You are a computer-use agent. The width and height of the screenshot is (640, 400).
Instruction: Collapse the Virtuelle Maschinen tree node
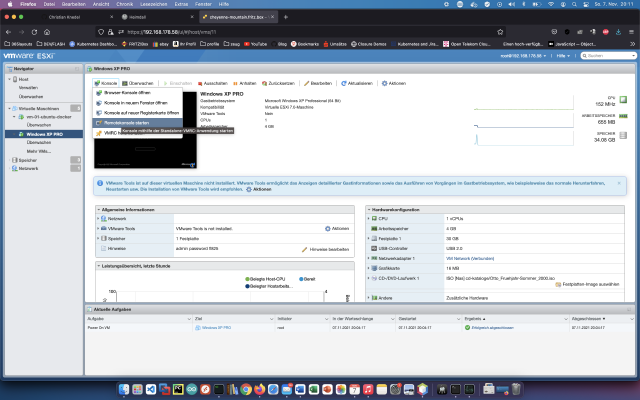(9, 109)
